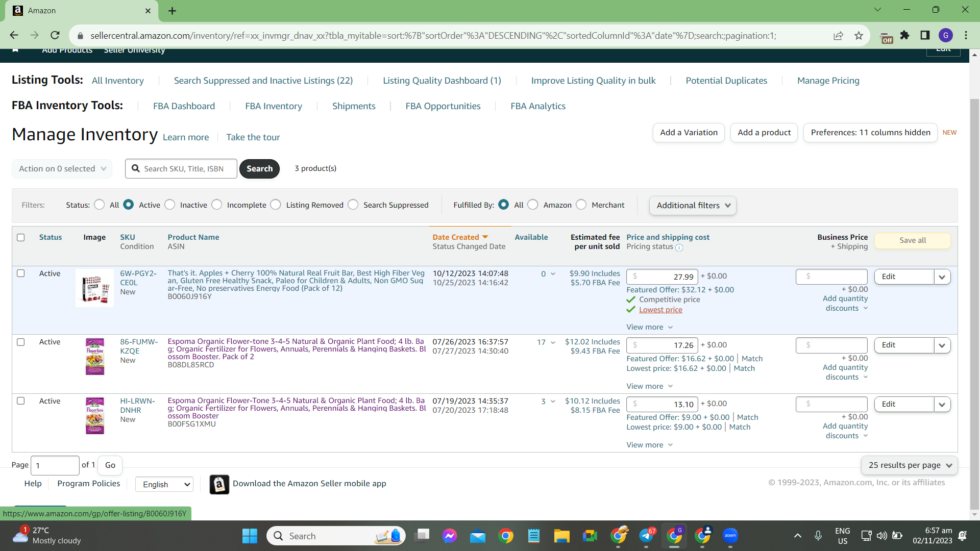Click Add a Variation

coord(689,133)
